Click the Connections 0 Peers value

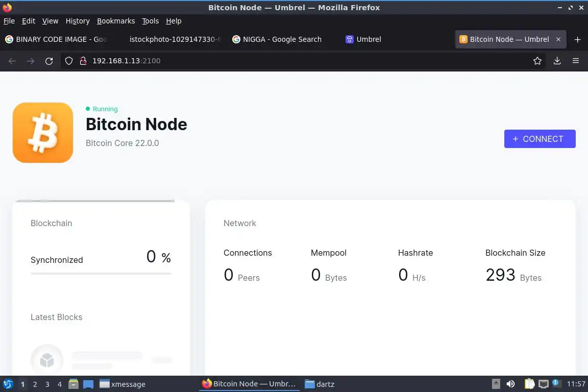pyautogui.click(x=242, y=275)
